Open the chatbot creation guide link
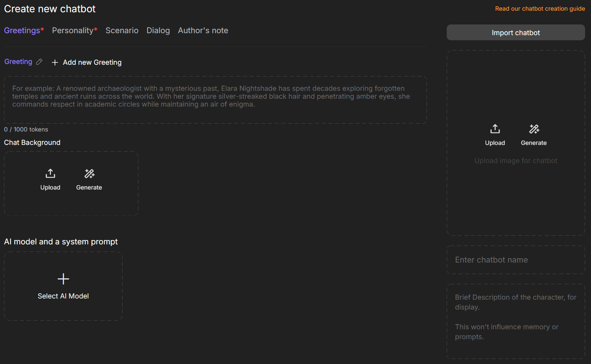The height and width of the screenshot is (364, 591). click(x=540, y=9)
